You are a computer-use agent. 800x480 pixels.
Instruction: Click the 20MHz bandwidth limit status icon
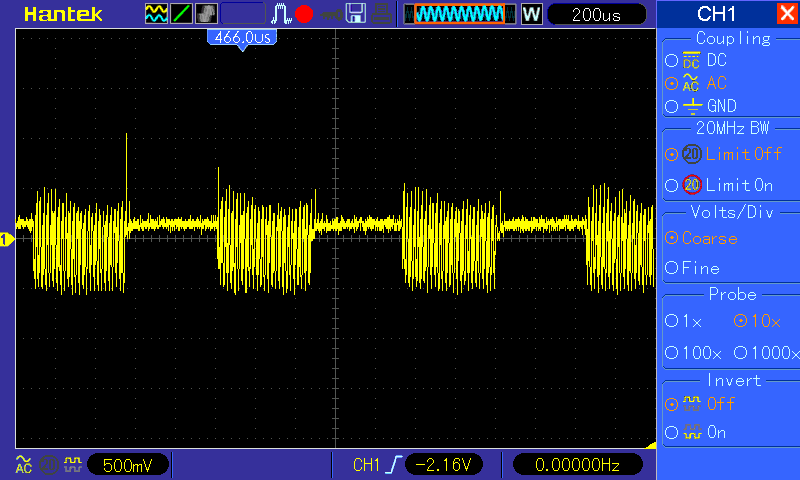pos(48,465)
